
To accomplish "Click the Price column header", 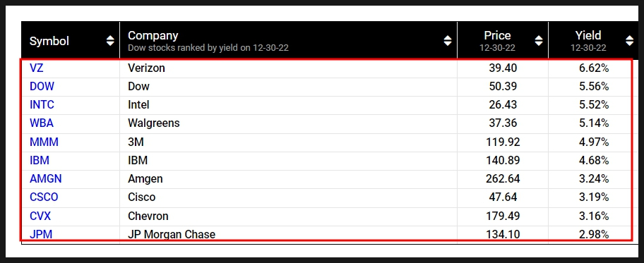I will pos(497,35).
